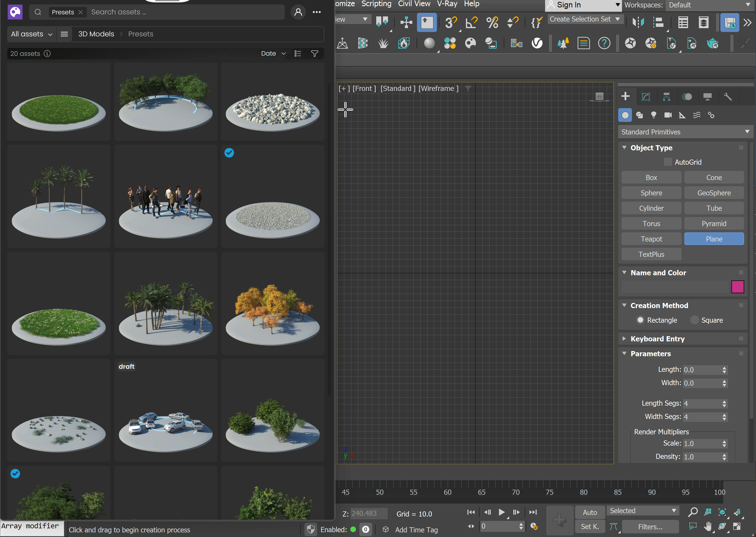Enable the AutoGrid checkbox
The width and height of the screenshot is (756, 537).
pos(668,162)
